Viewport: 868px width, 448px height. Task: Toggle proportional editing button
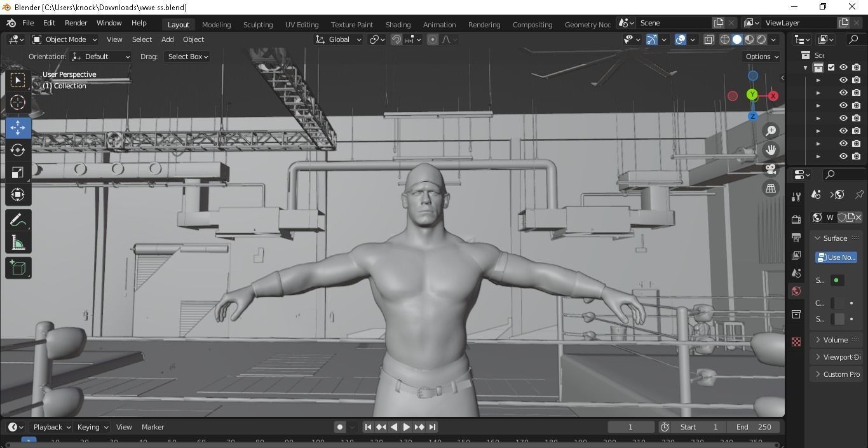click(433, 39)
